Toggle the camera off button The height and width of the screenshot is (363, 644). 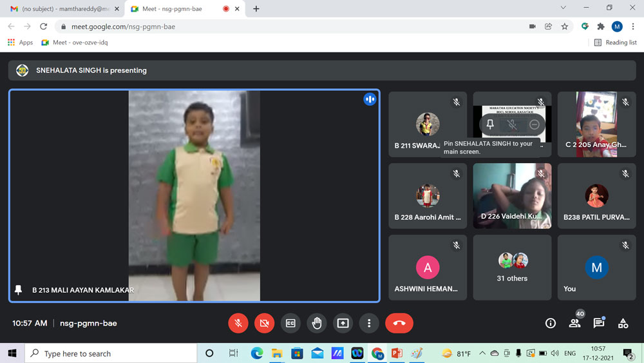click(x=264, y=323)
